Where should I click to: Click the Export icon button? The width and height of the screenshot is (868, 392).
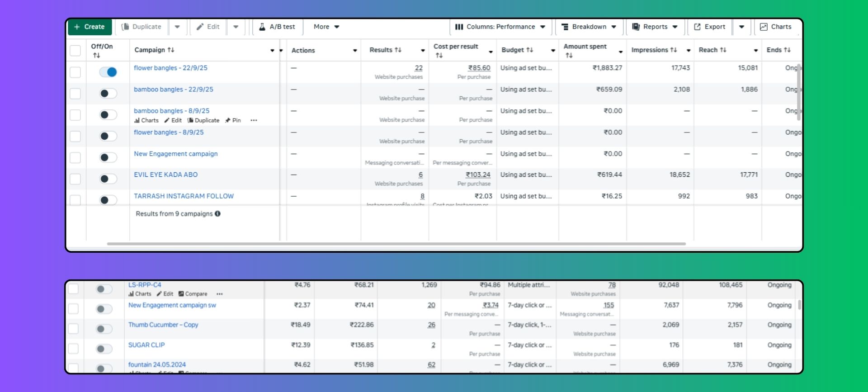click(697, 27)
